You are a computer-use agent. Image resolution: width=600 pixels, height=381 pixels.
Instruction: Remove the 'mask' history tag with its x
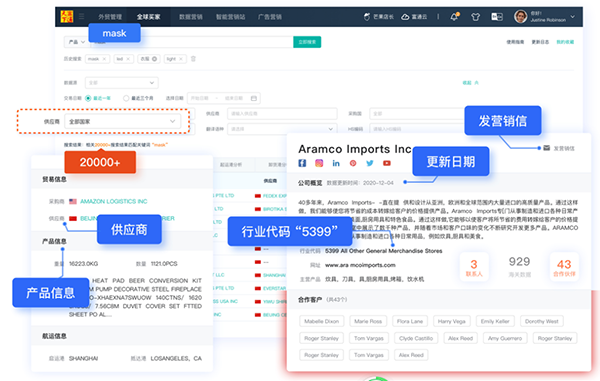(x=104, y=59)
